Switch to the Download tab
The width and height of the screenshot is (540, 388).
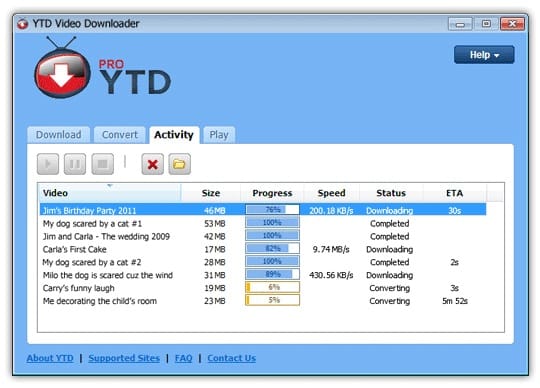tap(59, 135)
